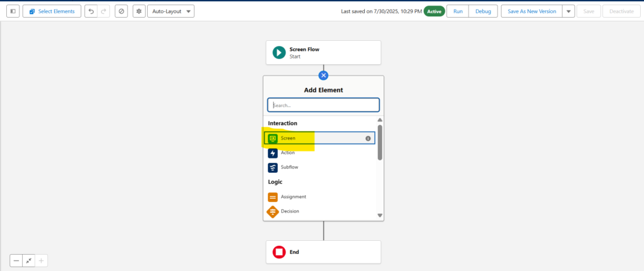The width and height of the screenshot is (644, 271).
Task: Click the element search field
Action: pyautogui.click(x=323, y=105)
